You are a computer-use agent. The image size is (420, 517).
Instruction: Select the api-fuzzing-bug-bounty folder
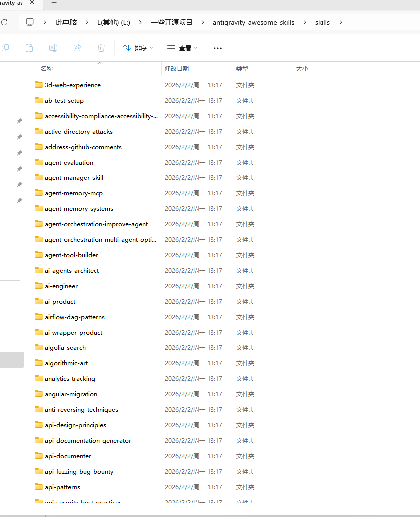(79, 472)
